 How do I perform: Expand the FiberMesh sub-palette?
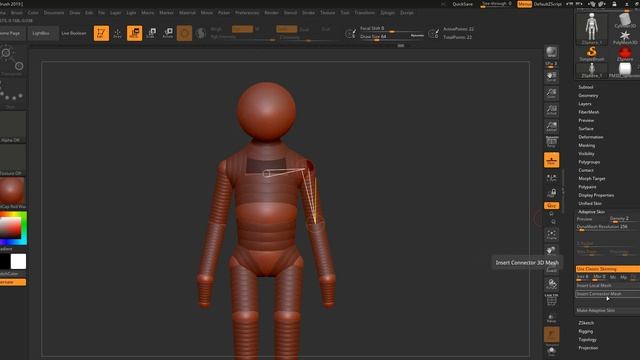(589, 112)
